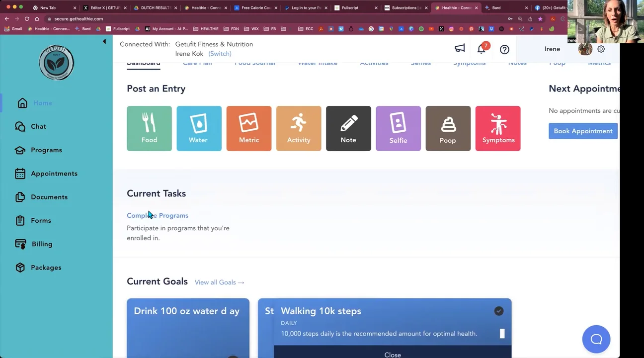Reload the page in the browser
Image resolution: width=644 pixels, height=358 pixels.
pos(27,19)
